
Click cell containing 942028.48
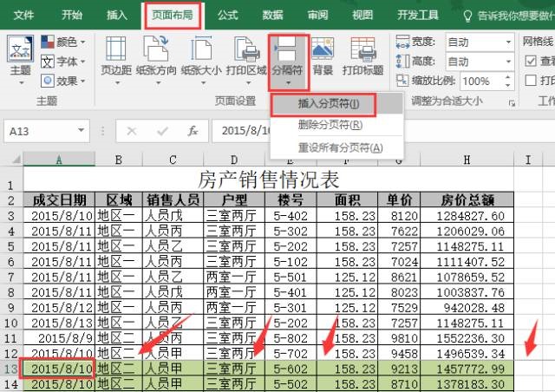(467, 307)
